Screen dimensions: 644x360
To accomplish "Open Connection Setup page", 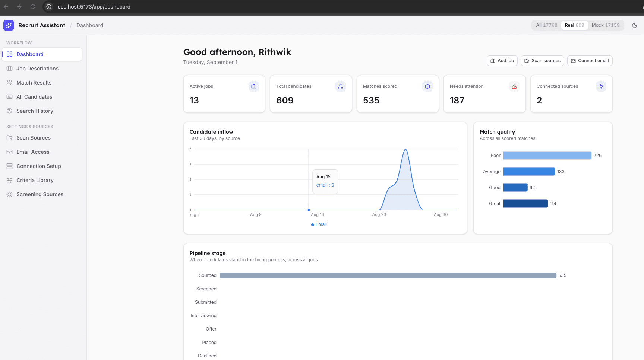I will 42,166.
